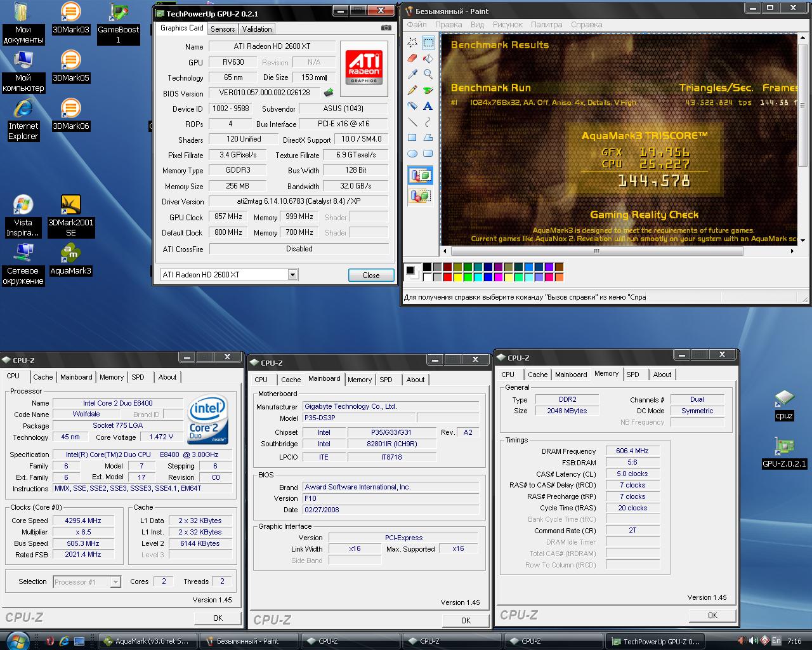Select the 3DMark2001 SE desktop icon
The height and width of the screenshot is (650, 812).
tap(70, 216)
